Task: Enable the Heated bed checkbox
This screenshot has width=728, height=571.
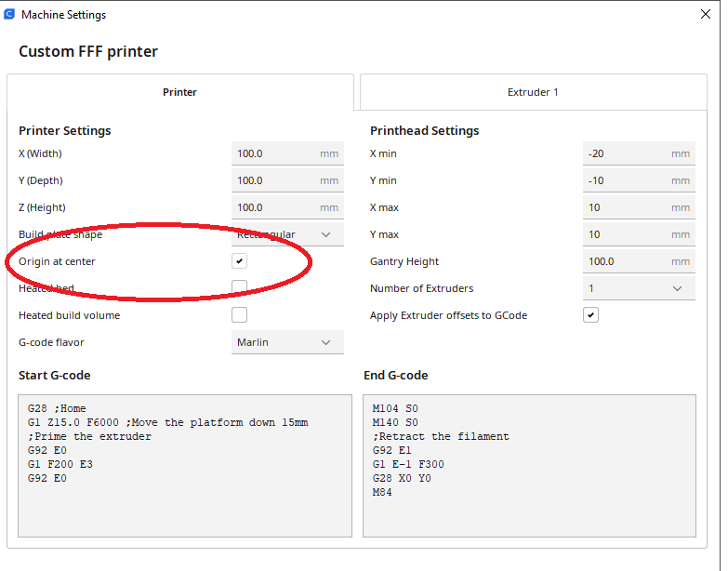Action: (240, 287)
